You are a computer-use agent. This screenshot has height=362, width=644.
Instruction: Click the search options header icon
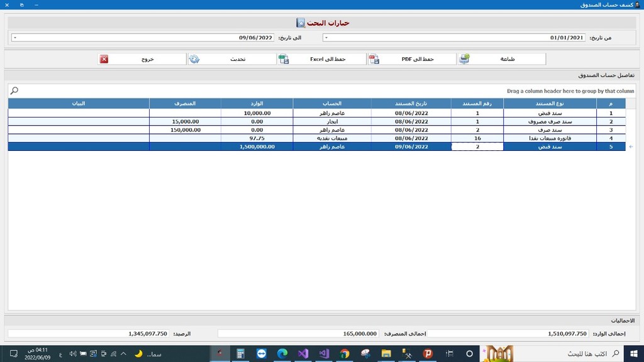(x=301, y=23)
